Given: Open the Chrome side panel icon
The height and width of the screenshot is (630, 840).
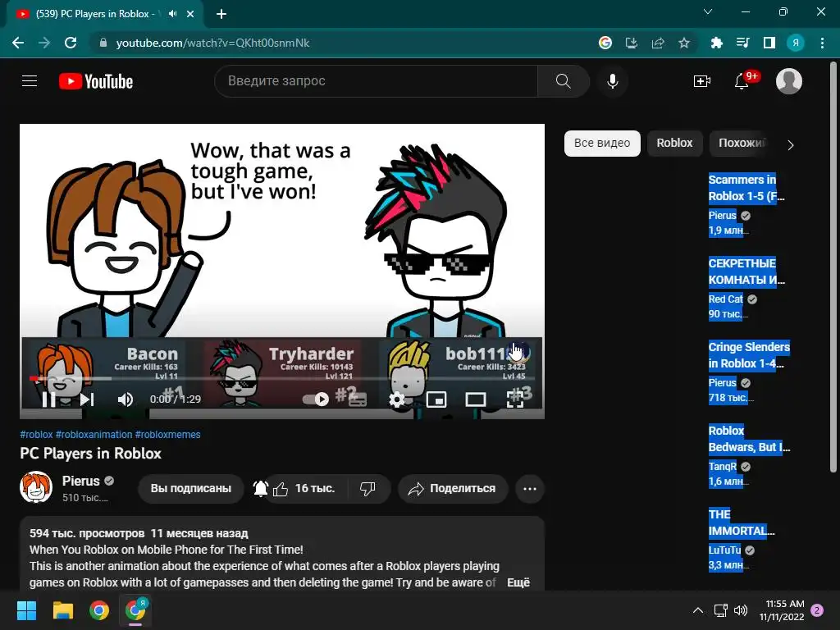Looking at the screenshot, I should 769,43.
